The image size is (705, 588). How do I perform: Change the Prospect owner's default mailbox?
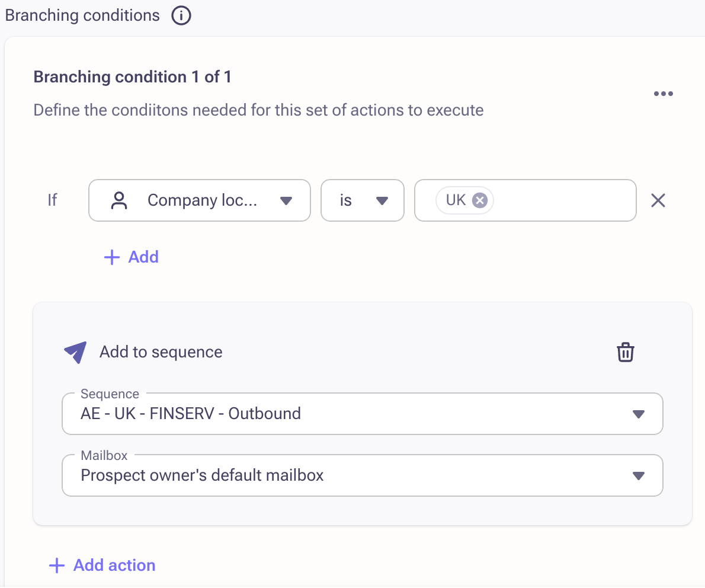[361, 475]
